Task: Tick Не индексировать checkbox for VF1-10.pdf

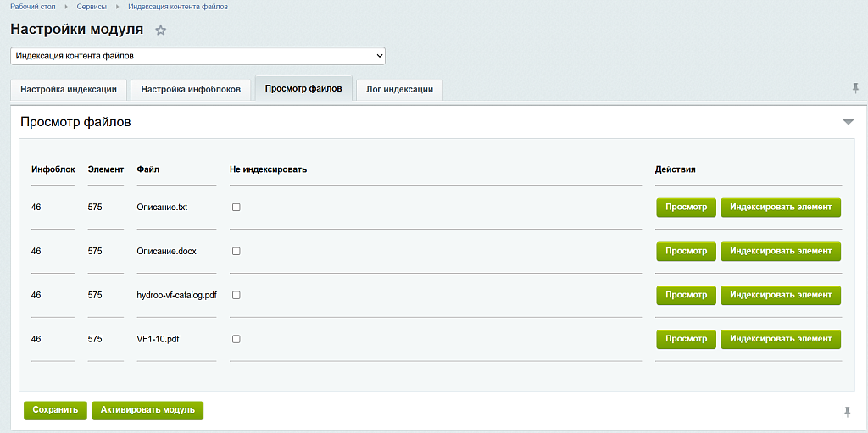Action: 236,339
